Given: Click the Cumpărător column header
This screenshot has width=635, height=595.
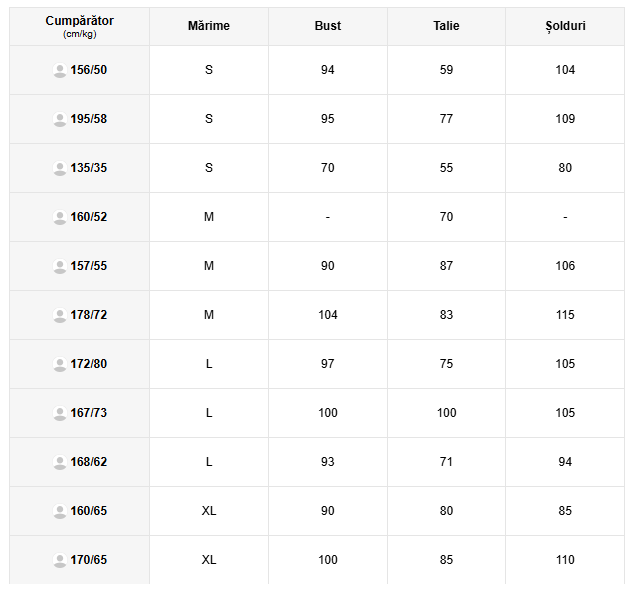Looking at the screenshot, I should pos(79,26).
